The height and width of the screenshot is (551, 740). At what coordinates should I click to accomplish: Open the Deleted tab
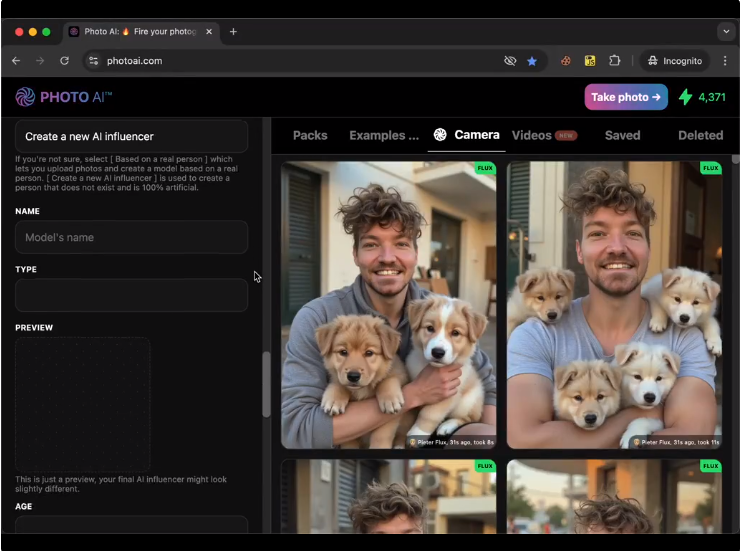click(x=700, y=135)
